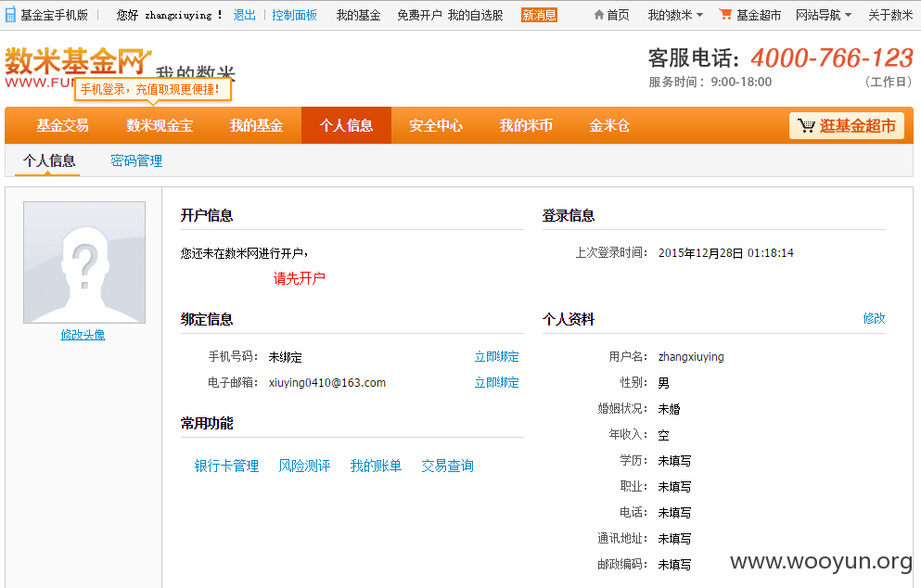
Task: Click the 逛基金超市 button
Action: coord(847,125)
